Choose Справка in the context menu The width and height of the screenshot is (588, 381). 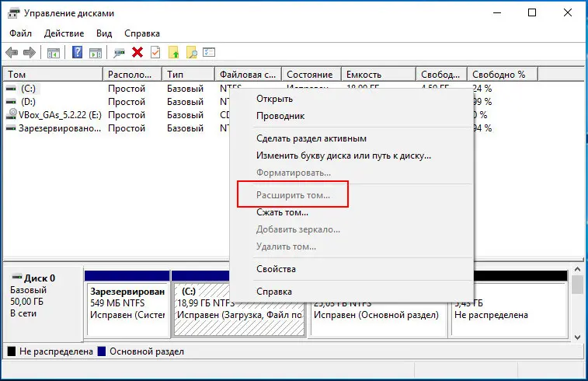click(x=351, y=292)
